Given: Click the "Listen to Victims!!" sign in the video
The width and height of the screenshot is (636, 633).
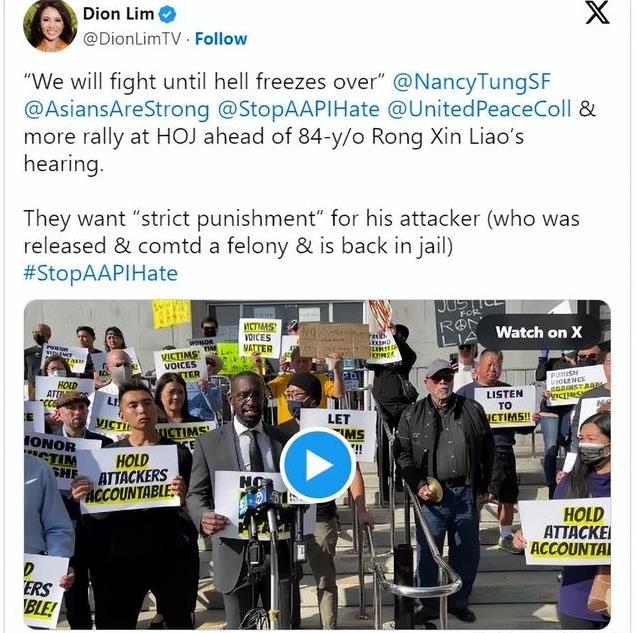Looking at the screenshot, I should [x=505, y=407].
